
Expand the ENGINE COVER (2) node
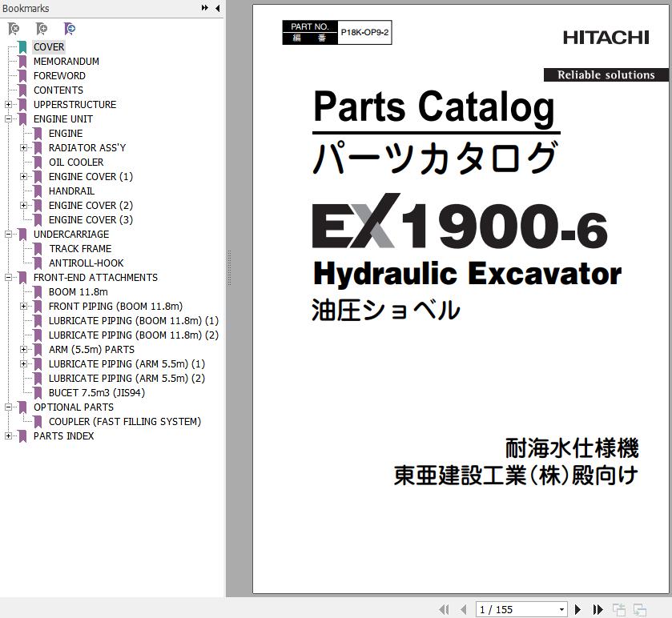[x=23, y=206]
